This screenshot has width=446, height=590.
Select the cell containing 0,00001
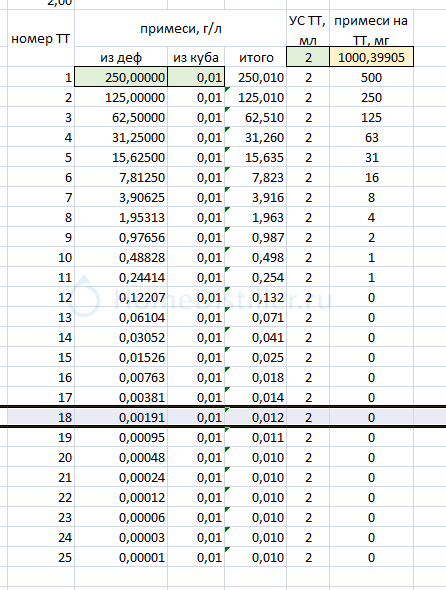click(x=121, y=557)
